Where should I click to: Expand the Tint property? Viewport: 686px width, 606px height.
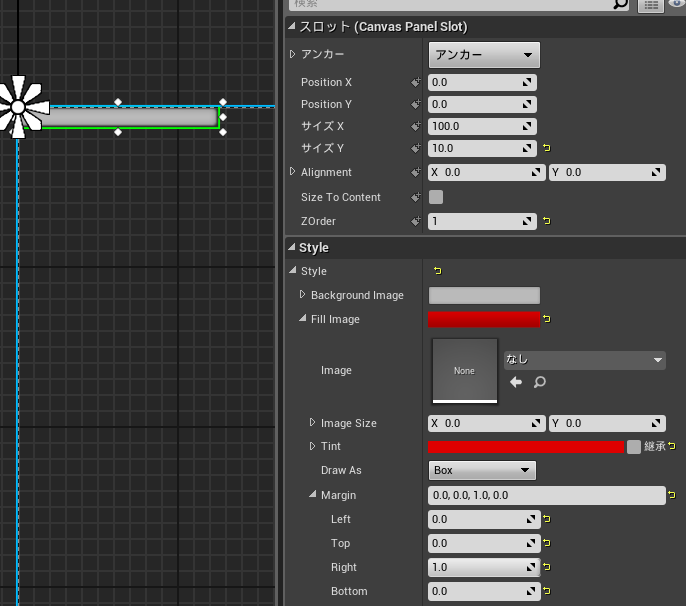pos(312,446)
